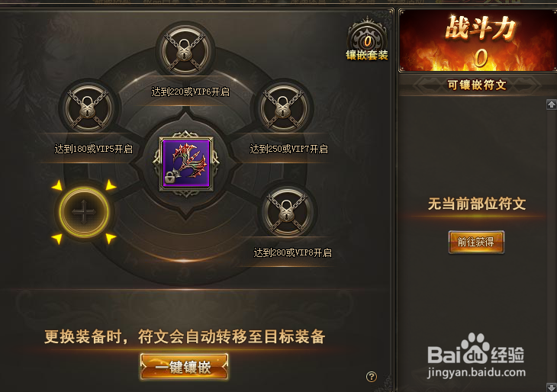The width and height of the screenshot is (557, 392).
Task: Click the 无当前部位符文 empty message
Action: (477, 204)
